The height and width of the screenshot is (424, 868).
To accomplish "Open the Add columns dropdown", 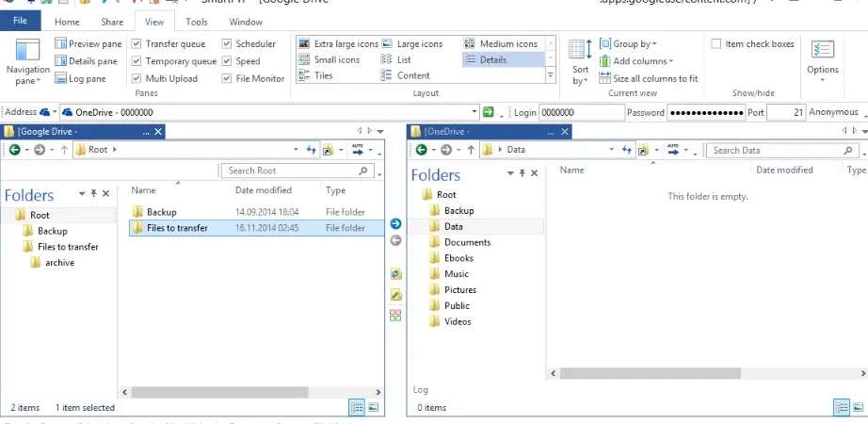I will click(636, 61).
